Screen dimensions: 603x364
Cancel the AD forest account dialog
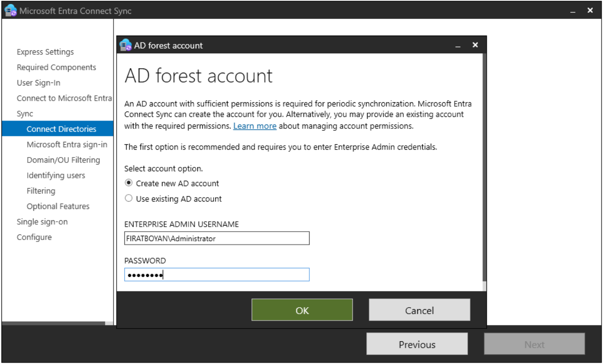(419, 310)
